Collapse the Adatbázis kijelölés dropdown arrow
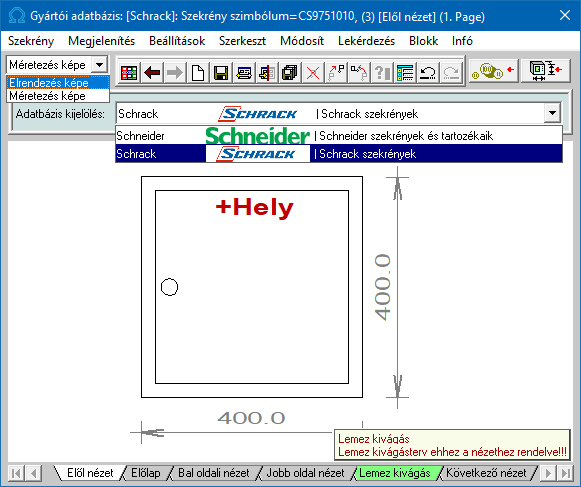Screen dimensions: 581x487 pyautogui.click(x=552, y=113)
